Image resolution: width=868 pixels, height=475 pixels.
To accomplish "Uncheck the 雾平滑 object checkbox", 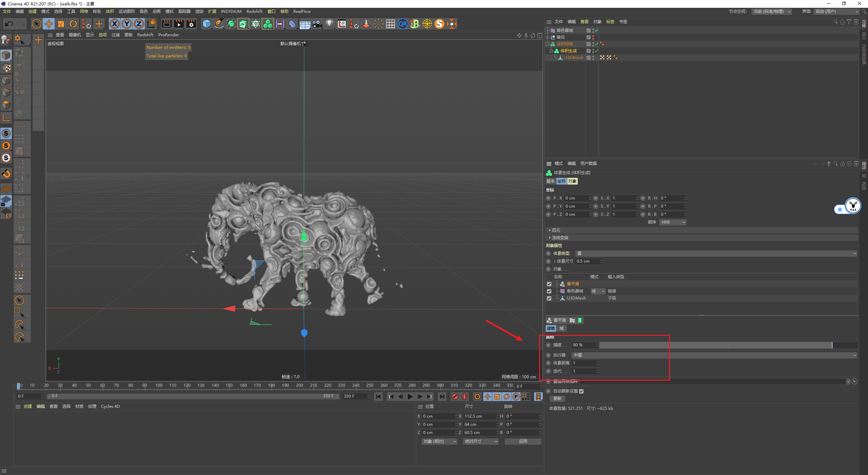I will coord(549,284).
